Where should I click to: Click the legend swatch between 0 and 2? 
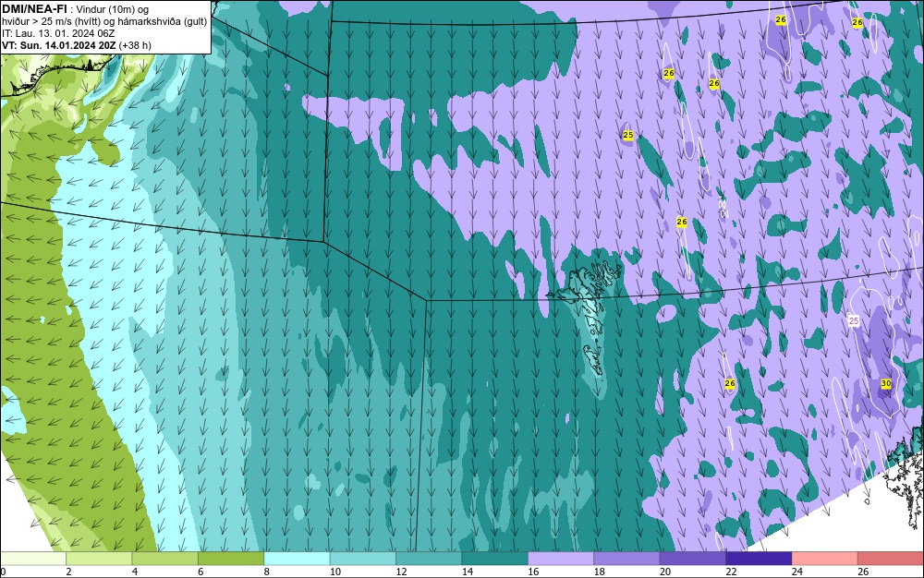click(33, 559)
